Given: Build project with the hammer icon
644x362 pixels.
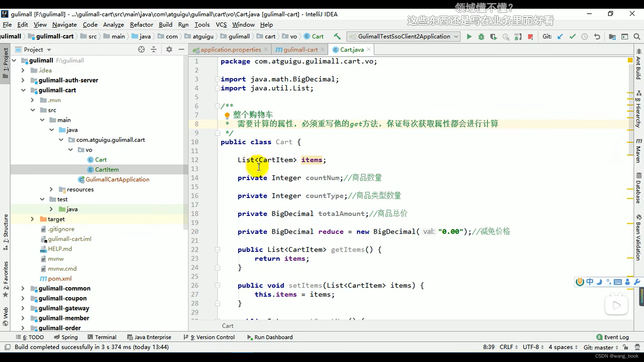Looking at the screenshot, I should coord(337,37).
